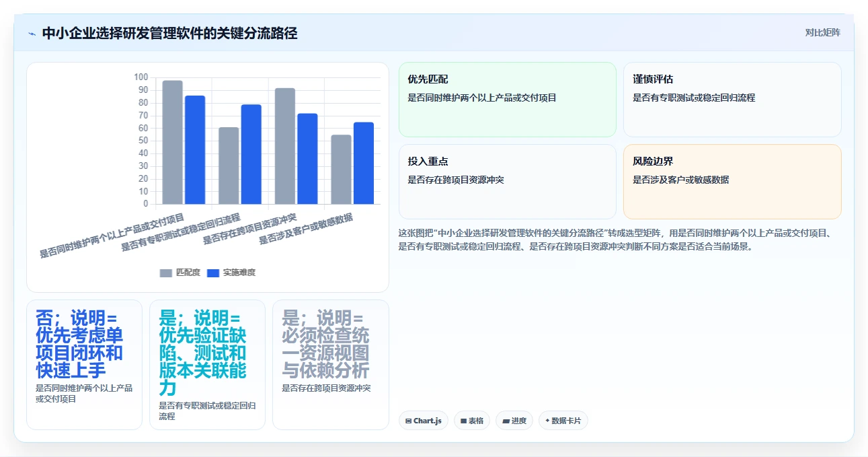Click the 50 value on the y-axis

143,141
